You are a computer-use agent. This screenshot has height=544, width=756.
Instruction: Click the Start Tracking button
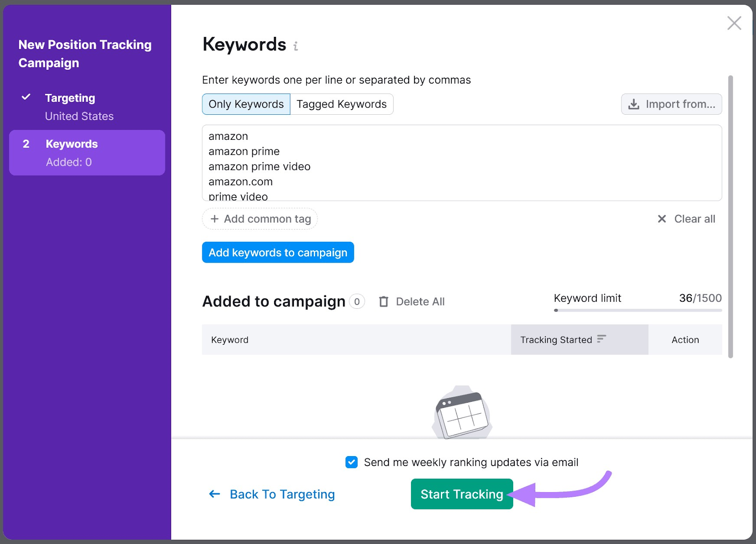pyautogui.click(x=462, y=494)
